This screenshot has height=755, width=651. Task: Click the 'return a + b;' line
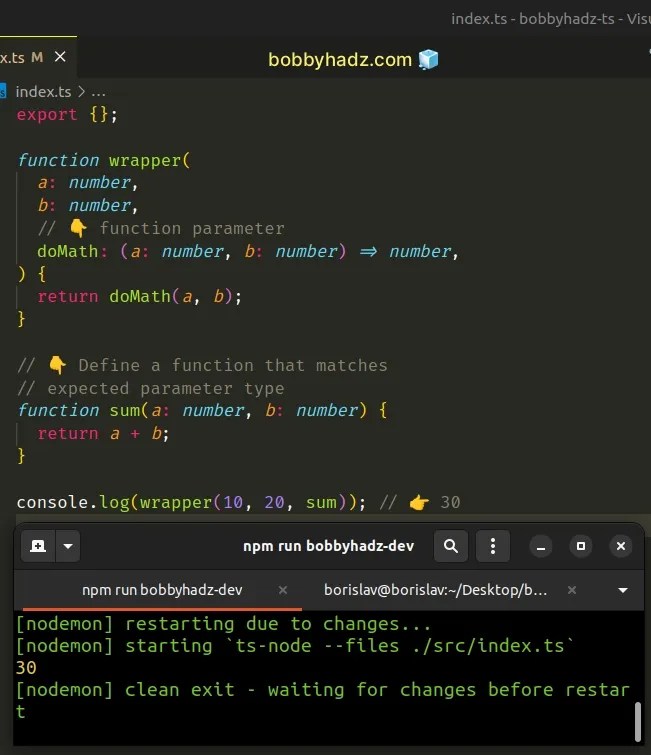tap(103, 434)
